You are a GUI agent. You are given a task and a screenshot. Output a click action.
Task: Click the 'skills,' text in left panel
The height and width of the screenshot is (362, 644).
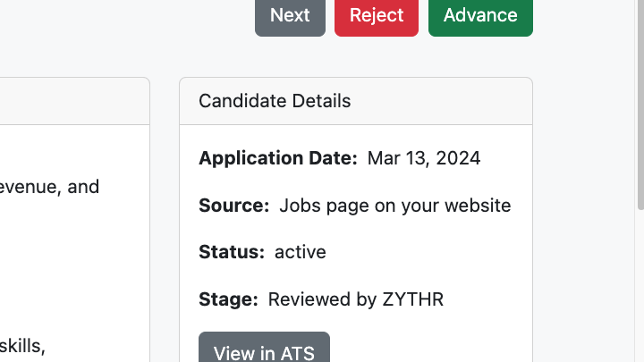(x=22, y=346)
